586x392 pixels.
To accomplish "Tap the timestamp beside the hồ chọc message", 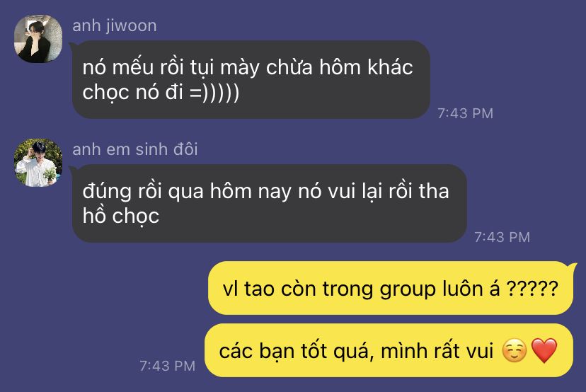I will click(502, 237).
